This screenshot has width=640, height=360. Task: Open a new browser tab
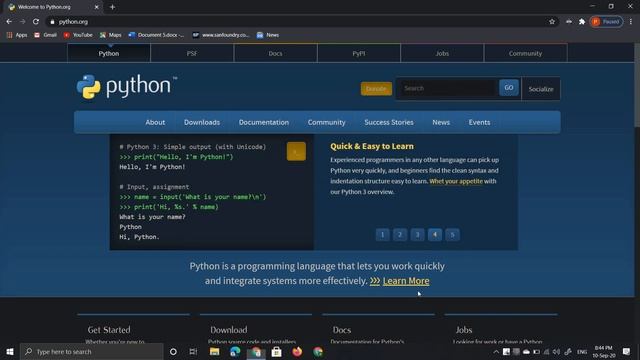tap(112, 7)
